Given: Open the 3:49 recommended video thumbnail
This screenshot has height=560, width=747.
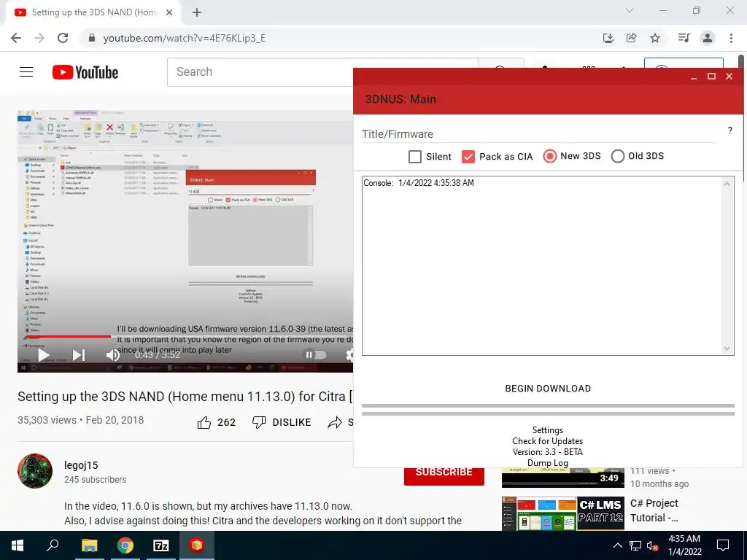Looking at the screenshot, I should click(562, 478).
